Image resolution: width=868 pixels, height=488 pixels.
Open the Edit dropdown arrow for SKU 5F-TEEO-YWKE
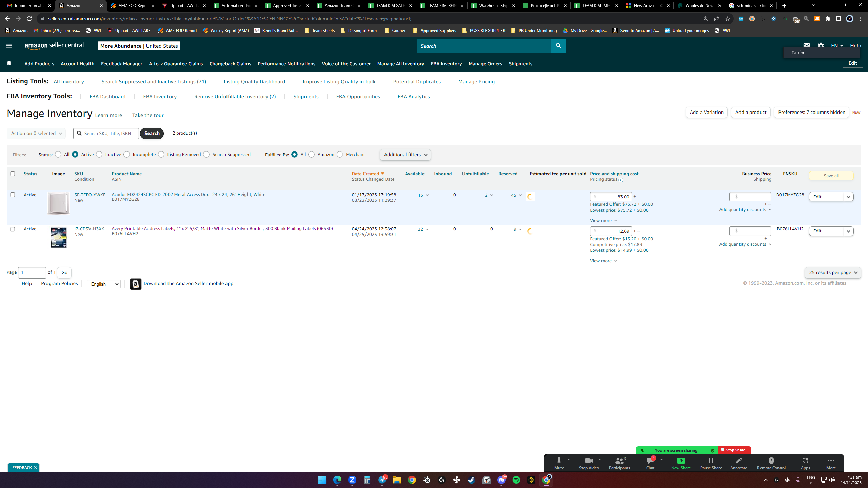coord(849,197)
